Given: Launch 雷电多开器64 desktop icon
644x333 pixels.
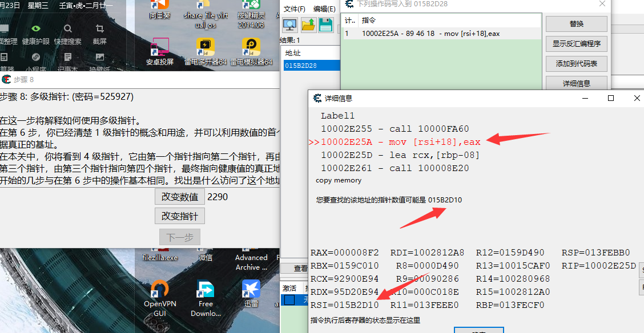Looking at the screenshot, I should point(206,52).
